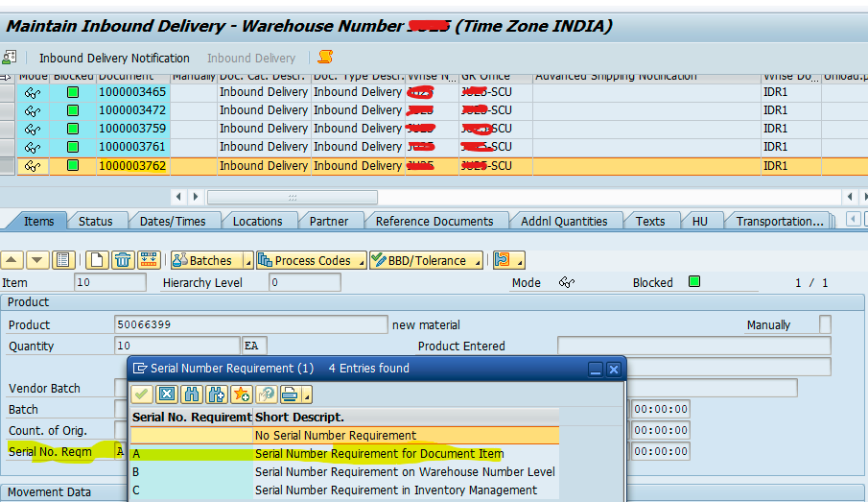Click glasses mode icon for document 1000003762
868x502 pixels.
tap(33, 166)
